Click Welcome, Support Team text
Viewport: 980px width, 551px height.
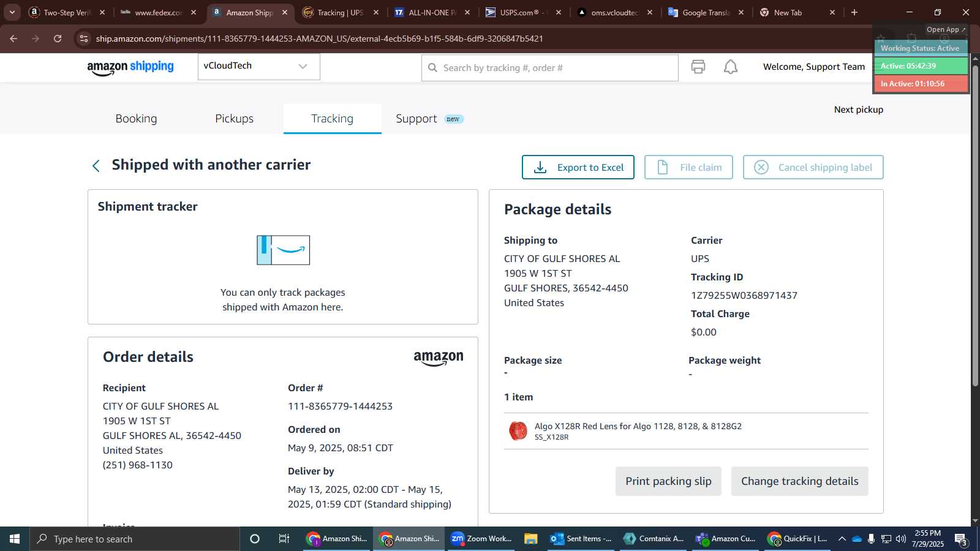coord(814,67)
